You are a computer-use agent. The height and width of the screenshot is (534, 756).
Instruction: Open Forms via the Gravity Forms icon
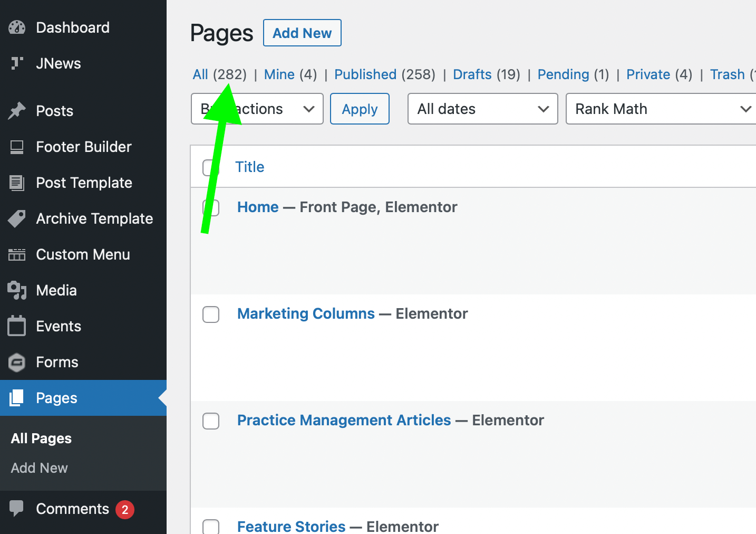pos(16,362)
